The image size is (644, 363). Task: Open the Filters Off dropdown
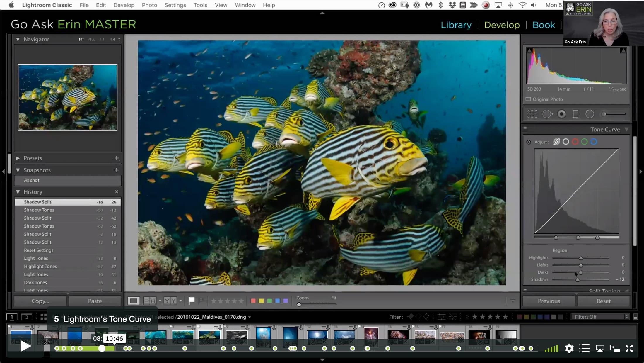coord(600,317)
